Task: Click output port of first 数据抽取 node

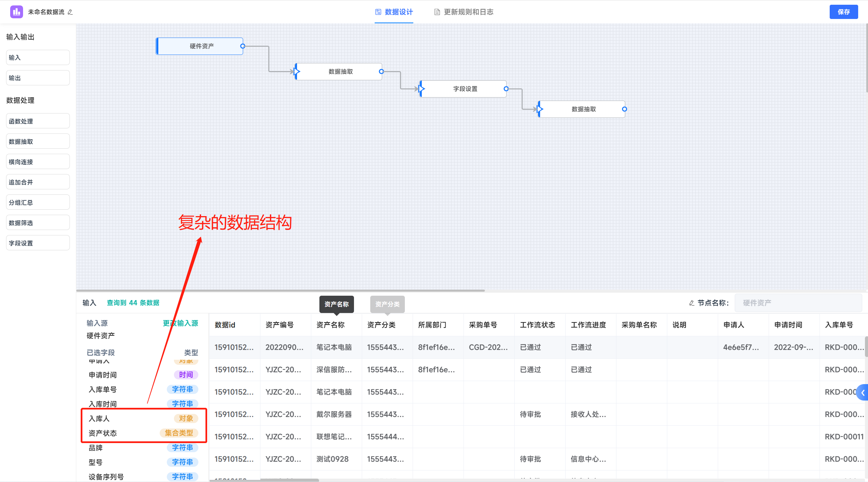Action: (x=381, y=71)
